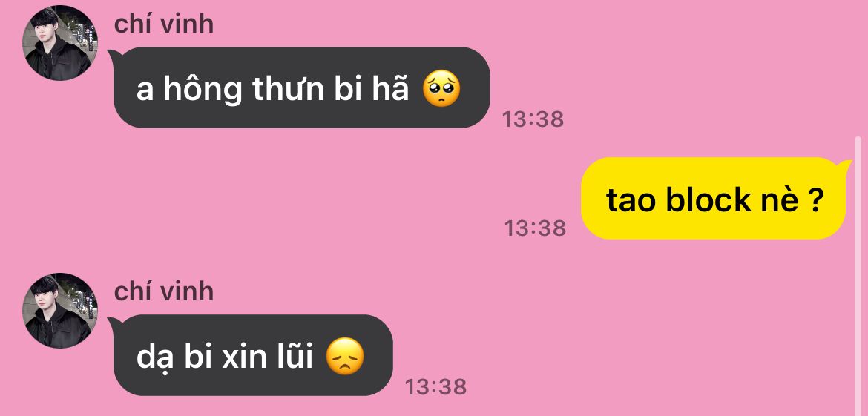The height and width of the screenshot is (416, 868).
Task: Select the yellow bubble "tao block nè ?"
Action: [x=716, y=198]
